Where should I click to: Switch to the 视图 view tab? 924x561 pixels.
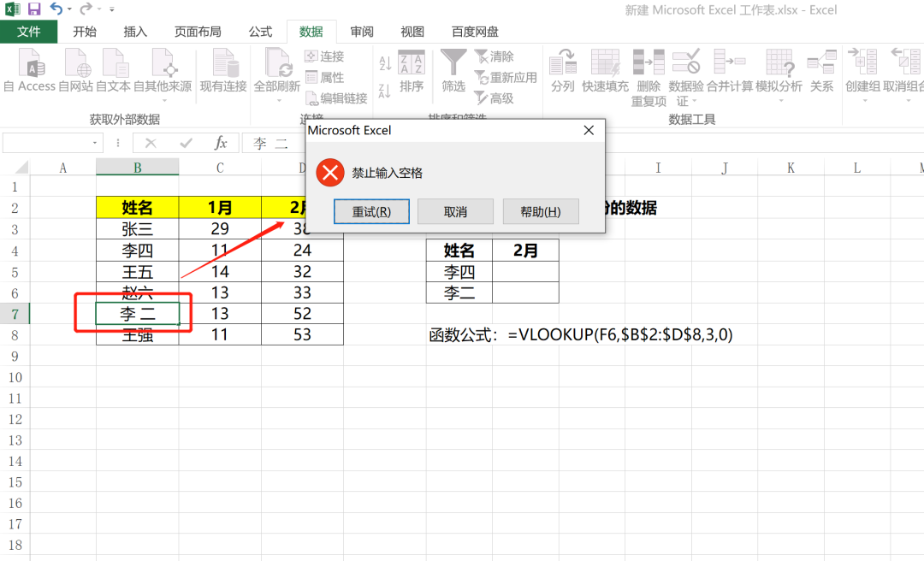tap(412, 32)
